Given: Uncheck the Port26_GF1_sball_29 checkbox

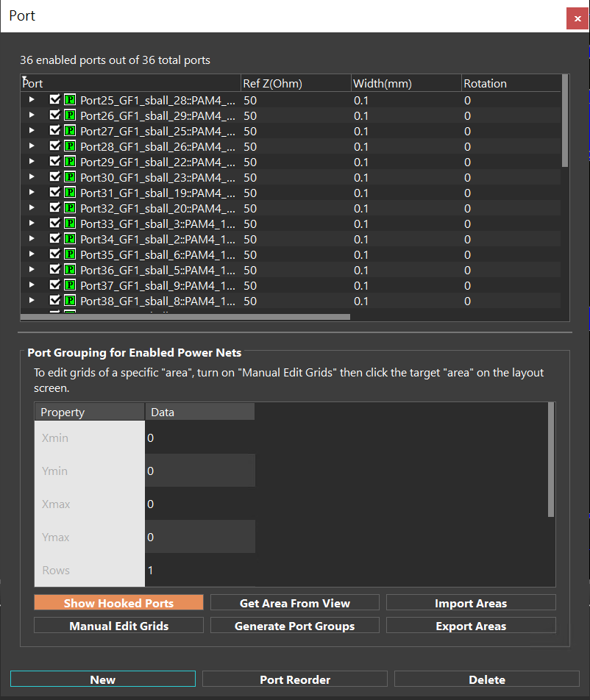Looking at the screenshot, I should tap(55, 115).
